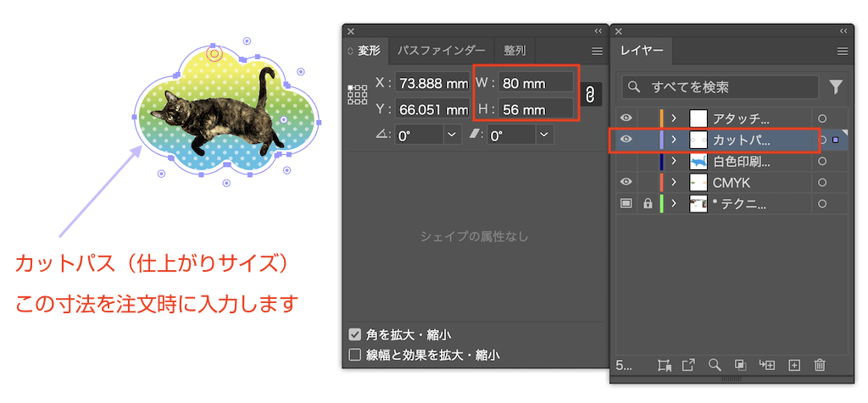Open the Layers panel options menu
The image size is (868, 403).
(x=843, y=52)
